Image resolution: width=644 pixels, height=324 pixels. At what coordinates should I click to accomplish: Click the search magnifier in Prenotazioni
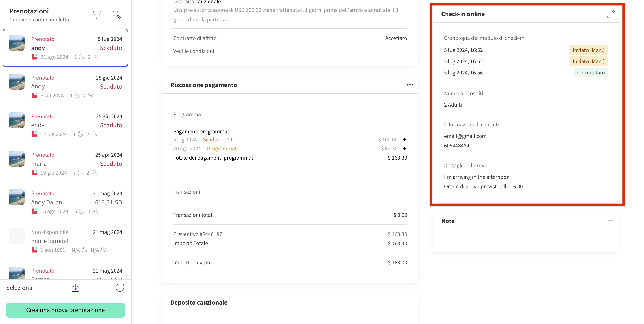[x=117, y=15]
